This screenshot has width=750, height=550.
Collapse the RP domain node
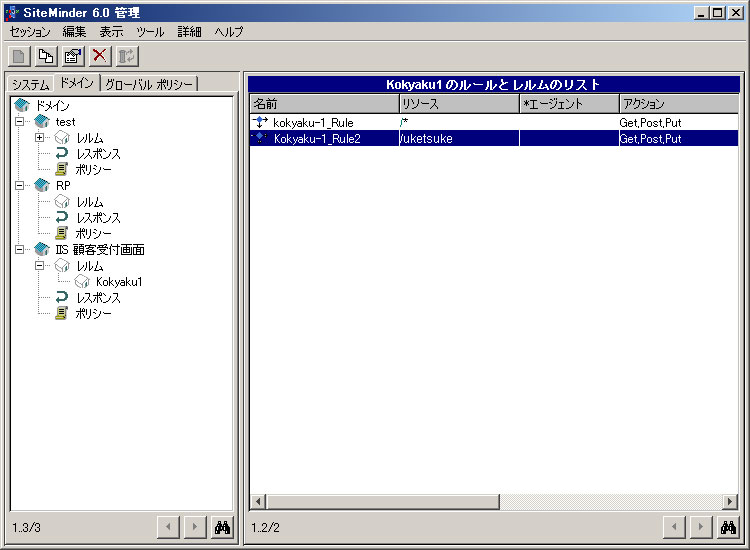pos(20,185)
